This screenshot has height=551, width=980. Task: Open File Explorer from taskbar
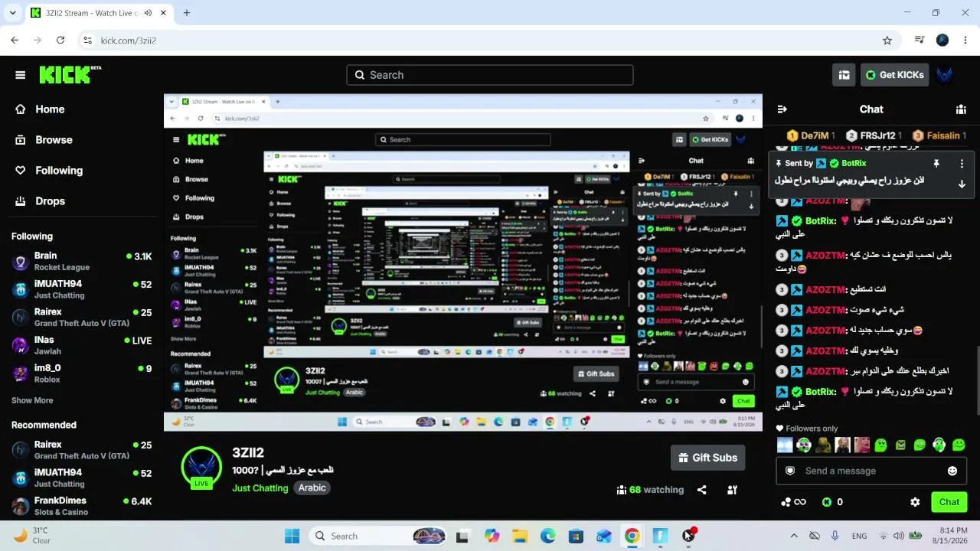pyautogui.click(x=520, y=536)
